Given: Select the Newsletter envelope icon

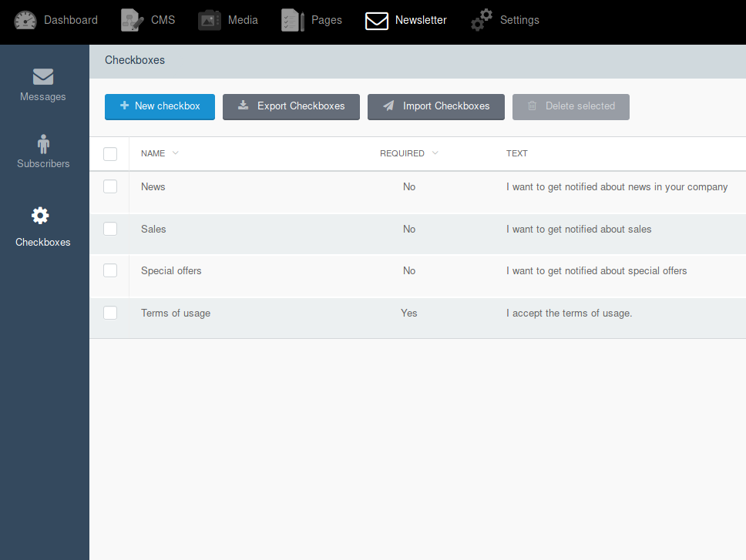Looking at the screenshot, I should (x=376, y=21).
